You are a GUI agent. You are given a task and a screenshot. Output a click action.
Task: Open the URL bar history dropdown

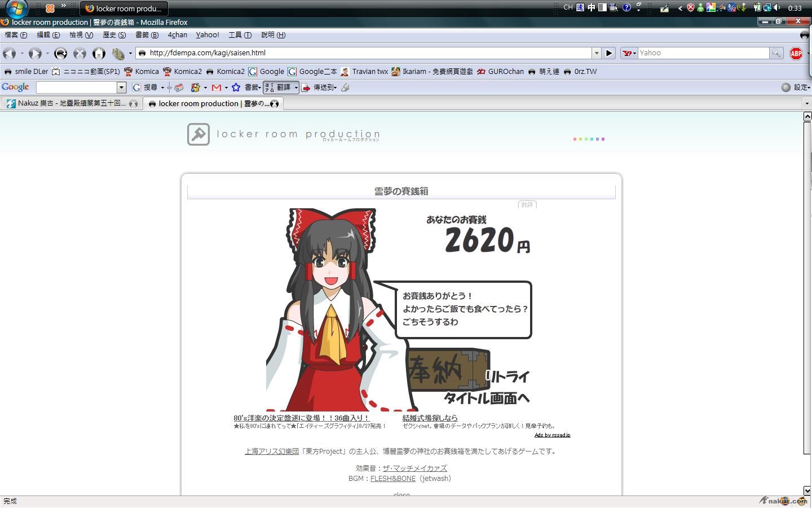pyautogui.click(x=596, y=53)
